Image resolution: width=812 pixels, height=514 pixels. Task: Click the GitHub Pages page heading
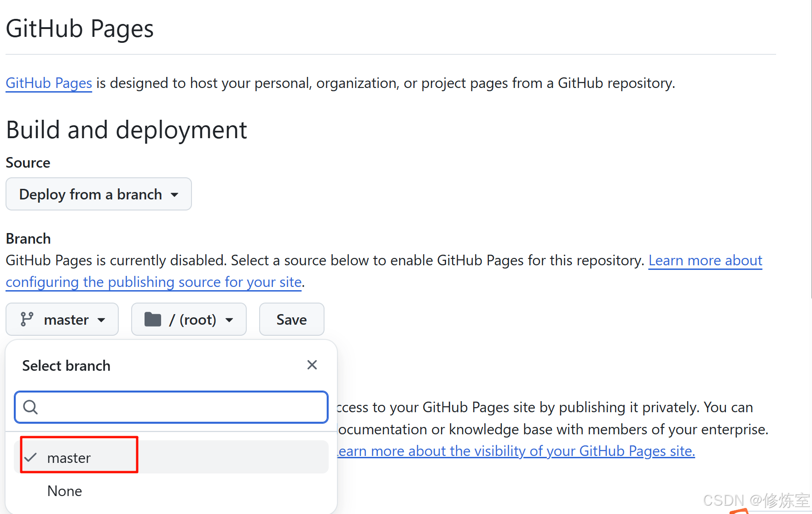[x=80, y=29]
